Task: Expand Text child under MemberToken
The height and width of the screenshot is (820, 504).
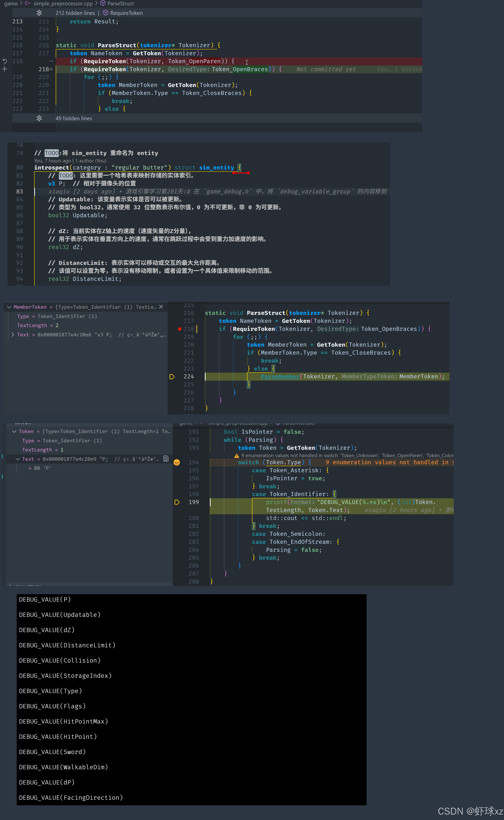Action: point(13,335)
